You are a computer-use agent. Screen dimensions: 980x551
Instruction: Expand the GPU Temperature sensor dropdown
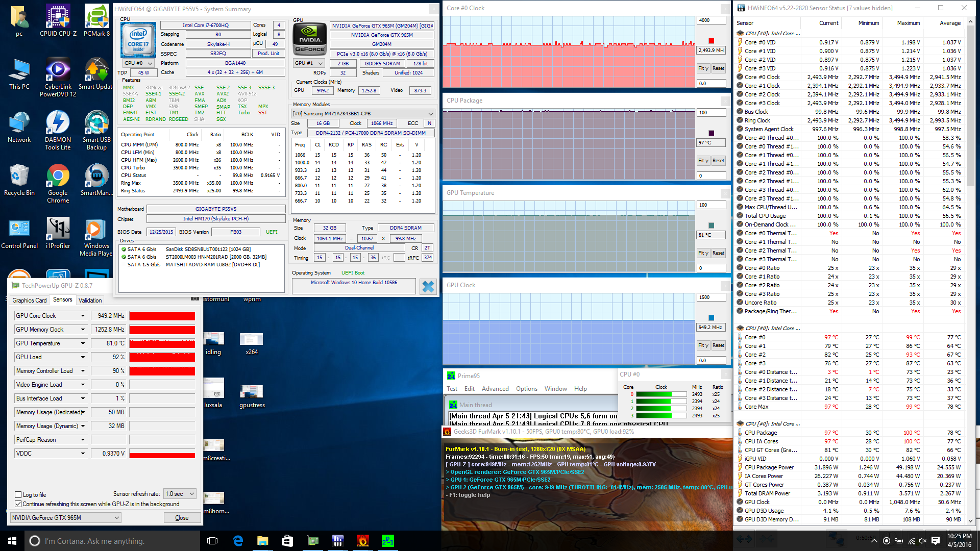click(83, 343)
